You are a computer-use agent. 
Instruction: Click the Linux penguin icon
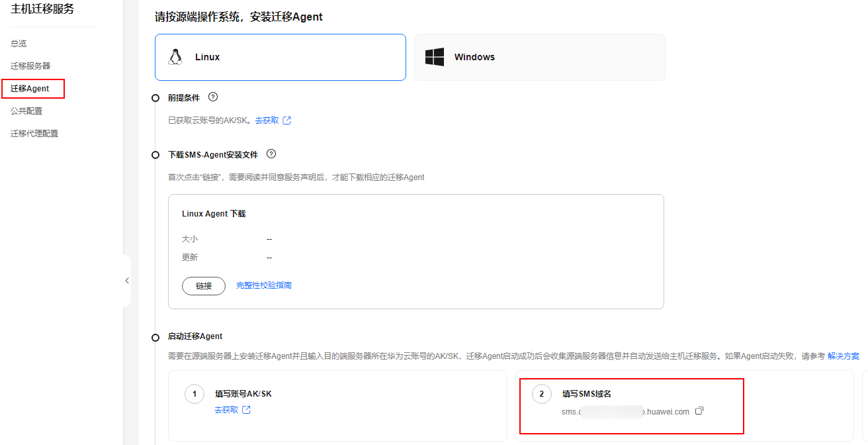(175, 57)
